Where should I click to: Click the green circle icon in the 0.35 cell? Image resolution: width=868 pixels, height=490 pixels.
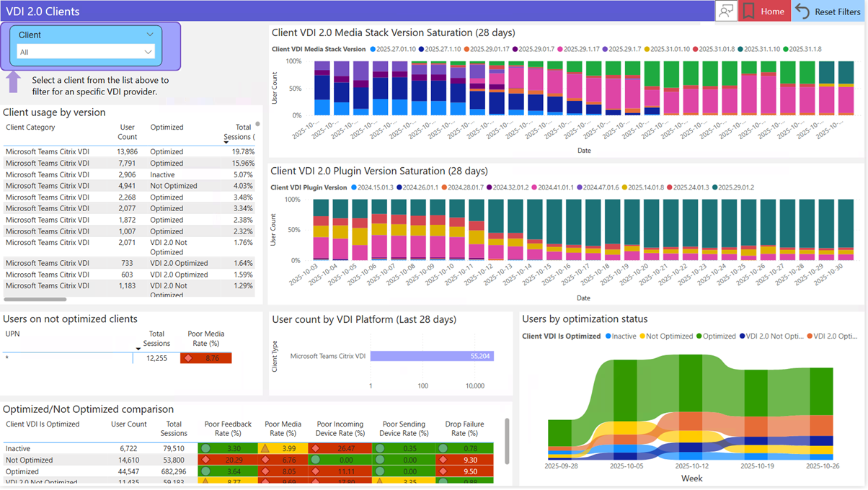click(380, 448)
